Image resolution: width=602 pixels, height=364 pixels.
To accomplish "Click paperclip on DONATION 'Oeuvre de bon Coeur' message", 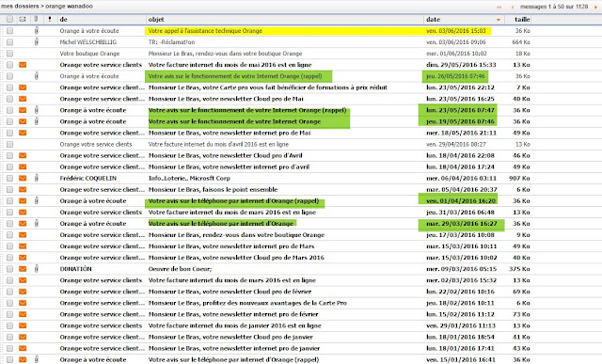I will pos(36,269).
